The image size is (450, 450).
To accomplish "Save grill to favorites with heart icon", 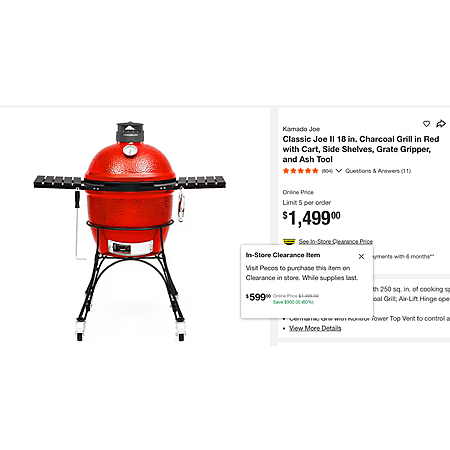I will (426, 124).
